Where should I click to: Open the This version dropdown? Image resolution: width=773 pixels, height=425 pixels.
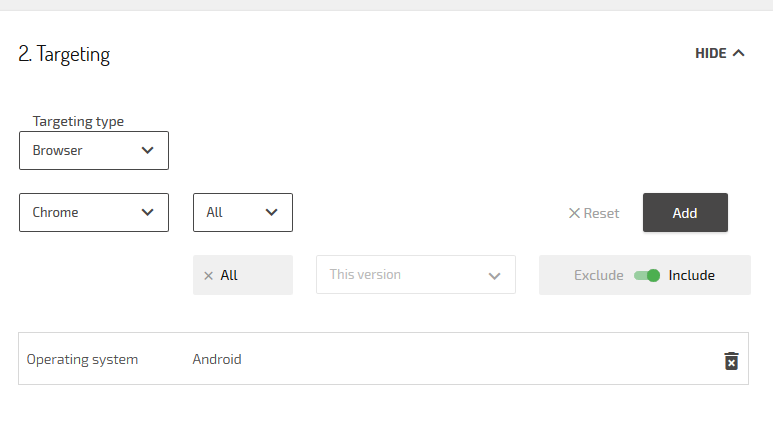pyautogui.click(x=415, y=275)
